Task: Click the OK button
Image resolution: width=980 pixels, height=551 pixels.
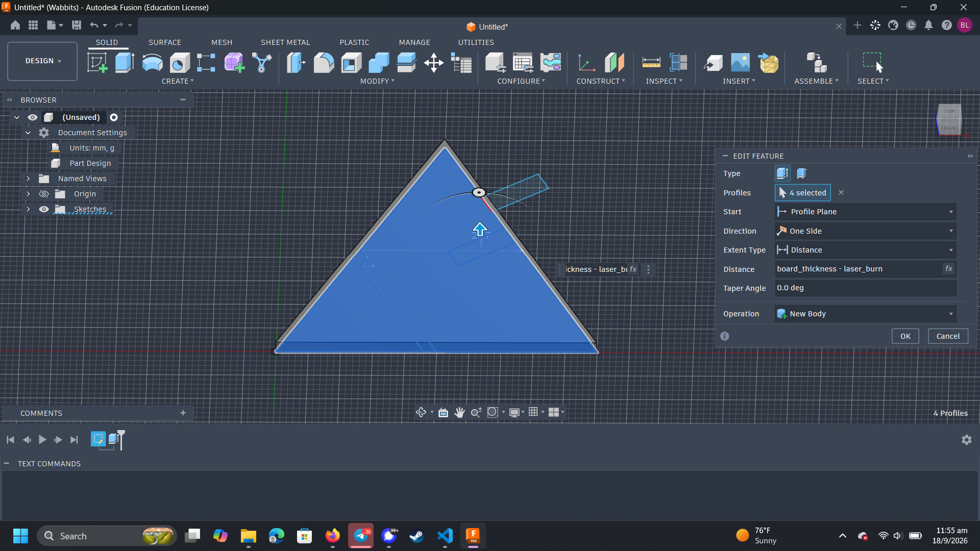Action: 905,336
